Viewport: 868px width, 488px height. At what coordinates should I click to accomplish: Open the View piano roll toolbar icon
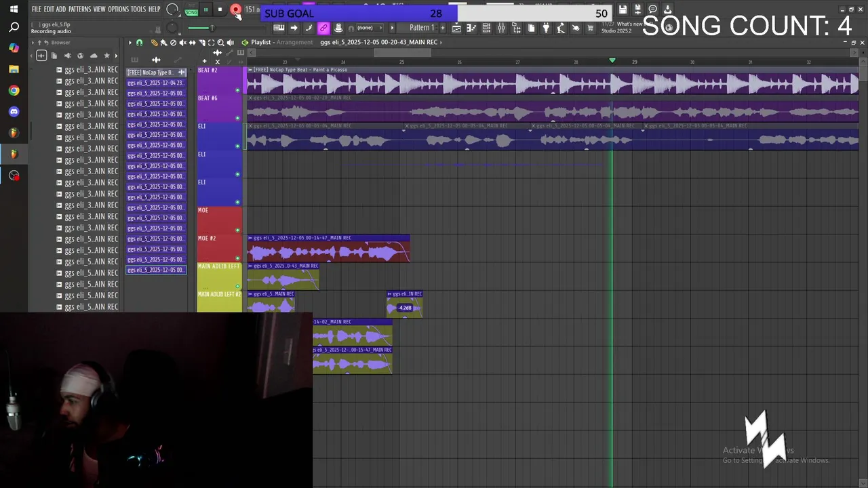tap(471, 28)
